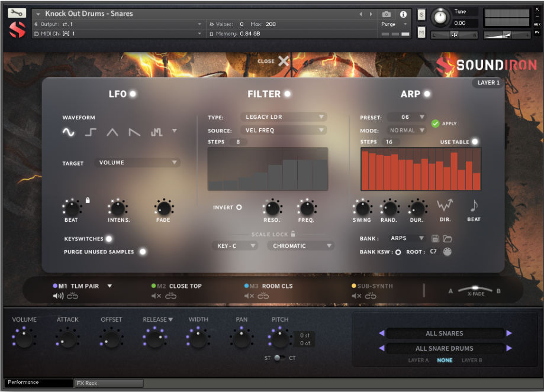Select the LAYER 1 tab
Screen dimensions: 544x392
488,83
